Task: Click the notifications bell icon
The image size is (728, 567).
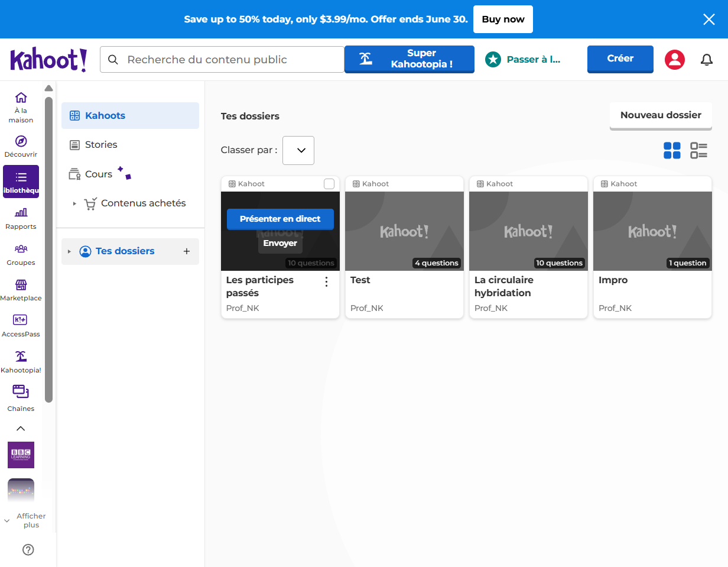Action: pyautogui.click(x=707, y=59)
